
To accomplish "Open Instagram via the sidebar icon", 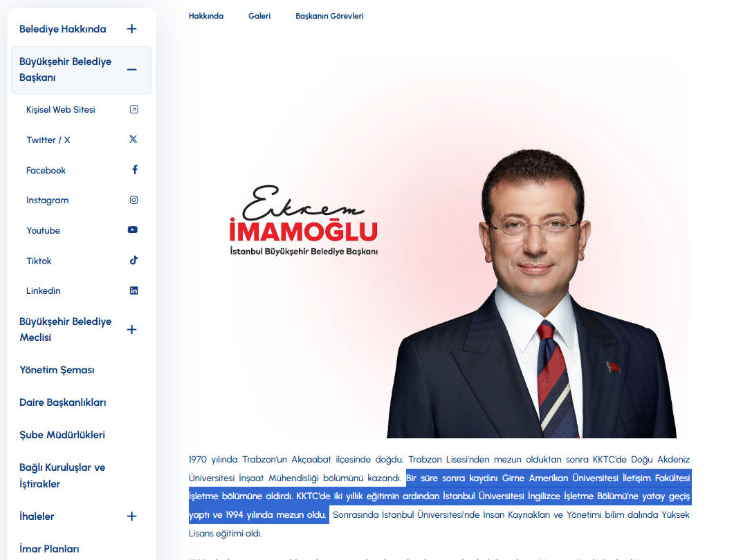I will [x=133, y=200].
